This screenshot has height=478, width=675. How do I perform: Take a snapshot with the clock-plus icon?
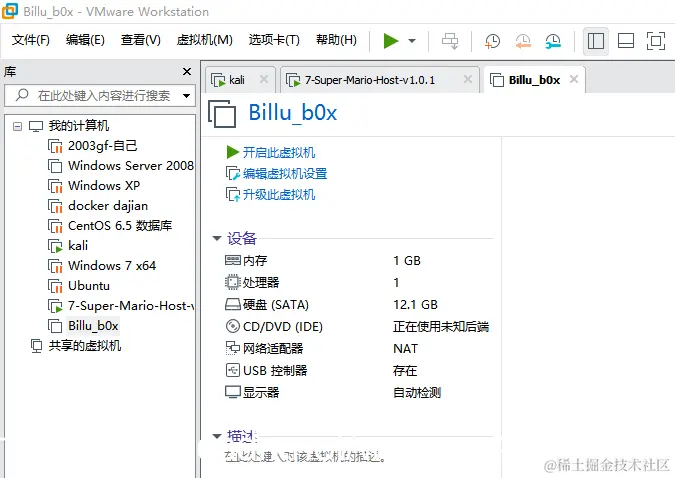click(x=492, y=41)
